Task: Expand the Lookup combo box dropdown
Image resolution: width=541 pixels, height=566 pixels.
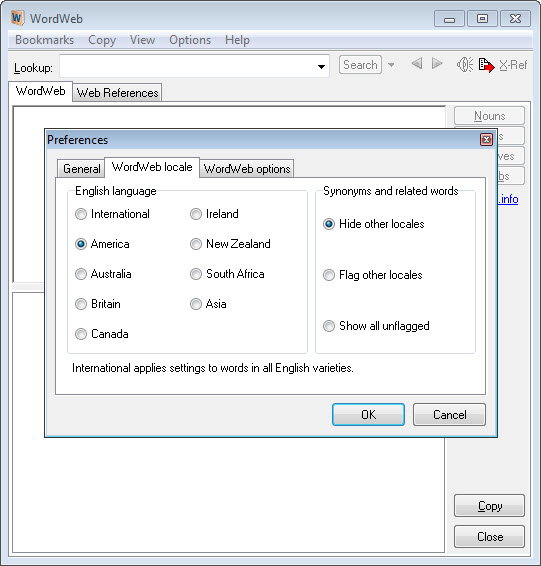Action: pos(321,66)
